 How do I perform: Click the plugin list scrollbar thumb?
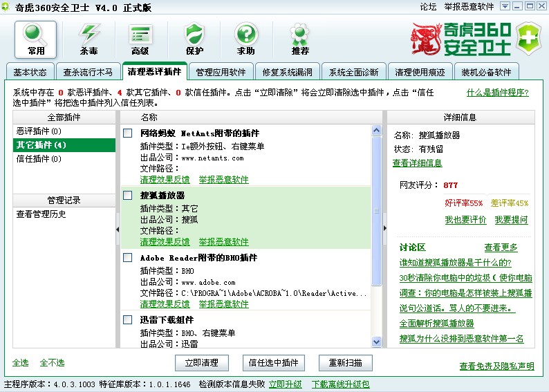[376, 211]
